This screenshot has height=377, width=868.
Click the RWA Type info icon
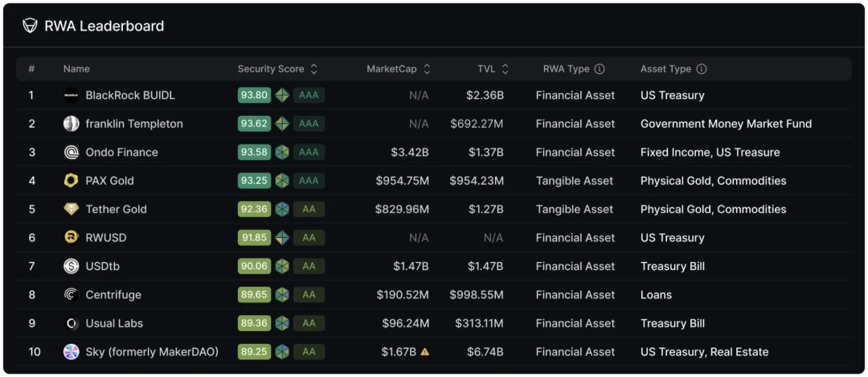point(600,69)
